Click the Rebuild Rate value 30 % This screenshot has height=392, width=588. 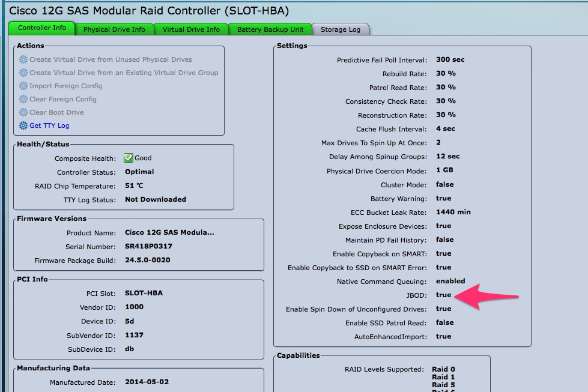click(446, 73)
